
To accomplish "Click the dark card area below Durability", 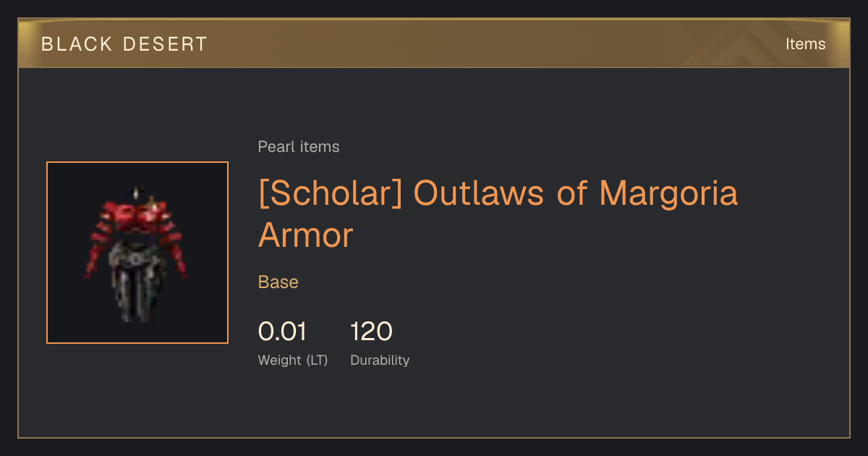I will point(434,404).
